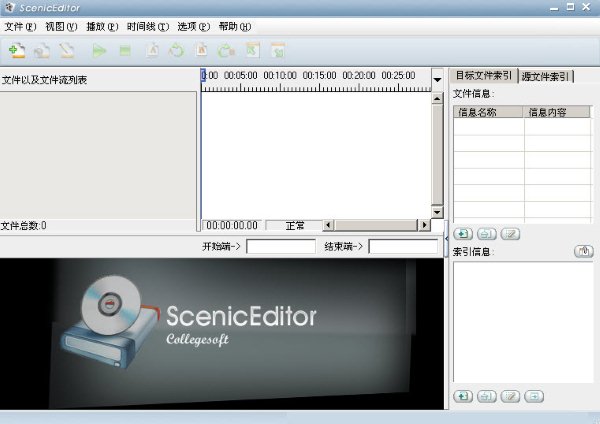Click the 00:15:00 mark on timeline ruler
The height and width of the screenshot is (424, 600).
tap(320, 75)
